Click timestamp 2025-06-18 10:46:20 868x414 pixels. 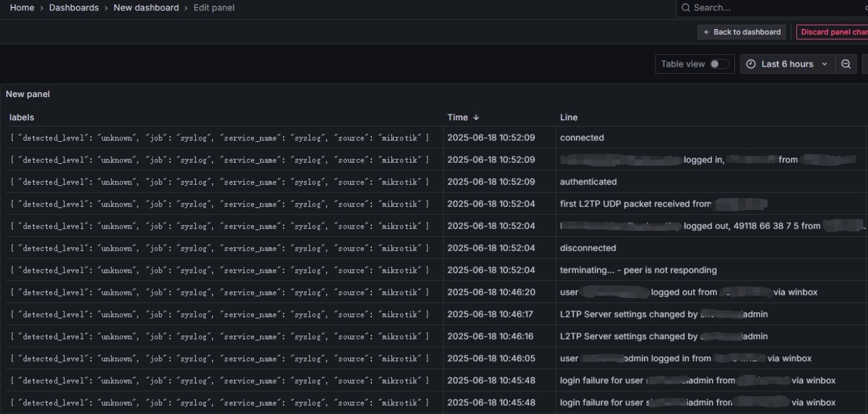pos(491,292)
